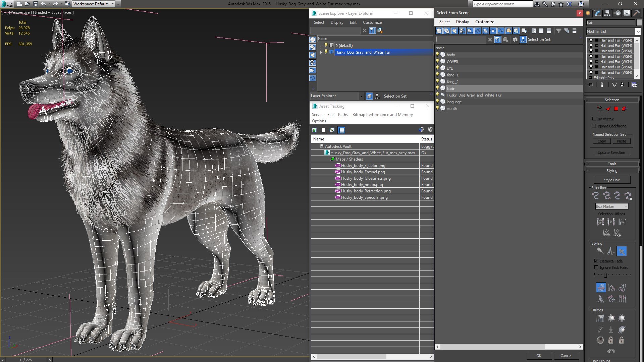This screenshot has height=362, width=644.
Task: Uncheck the Distance Fade checkbox
Action: tap(596, 261)
